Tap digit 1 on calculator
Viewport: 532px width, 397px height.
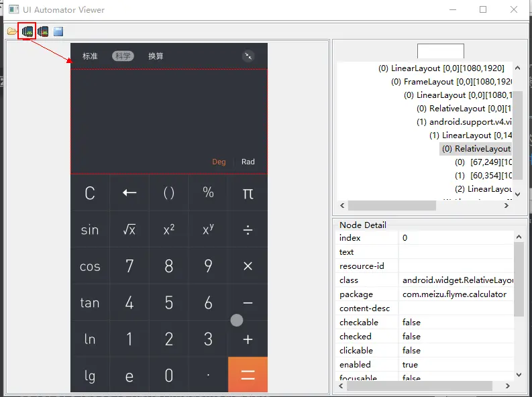(x=129, y=339)
